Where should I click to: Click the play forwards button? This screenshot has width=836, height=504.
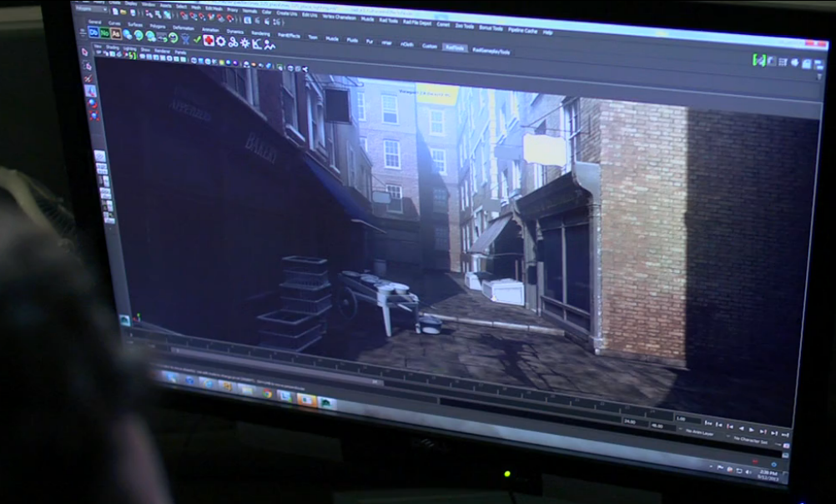(751, 430)
